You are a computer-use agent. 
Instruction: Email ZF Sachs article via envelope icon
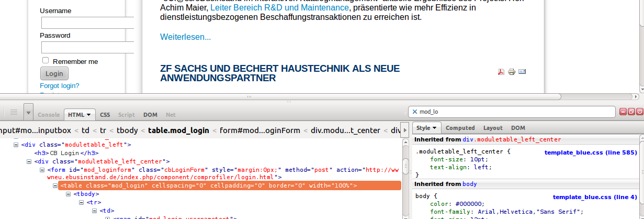pos(522,72)
